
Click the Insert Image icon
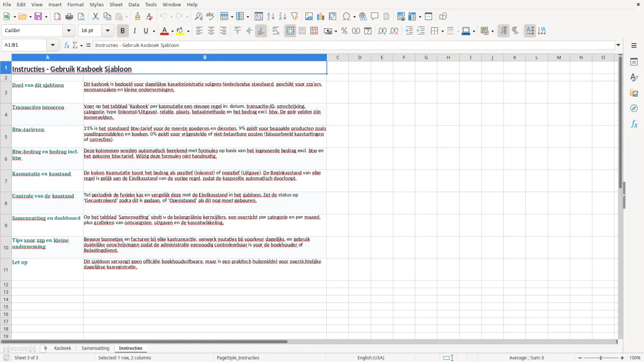coord(309,17)
